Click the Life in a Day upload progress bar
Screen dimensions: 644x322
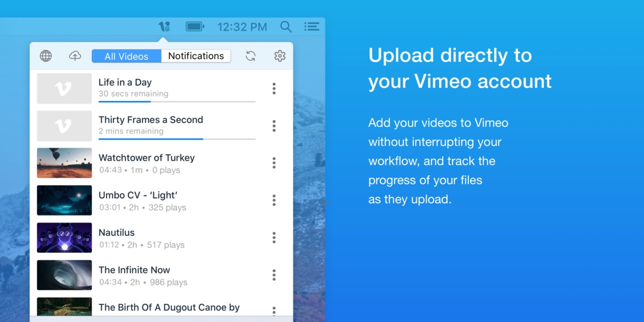(x=177, y=102)
